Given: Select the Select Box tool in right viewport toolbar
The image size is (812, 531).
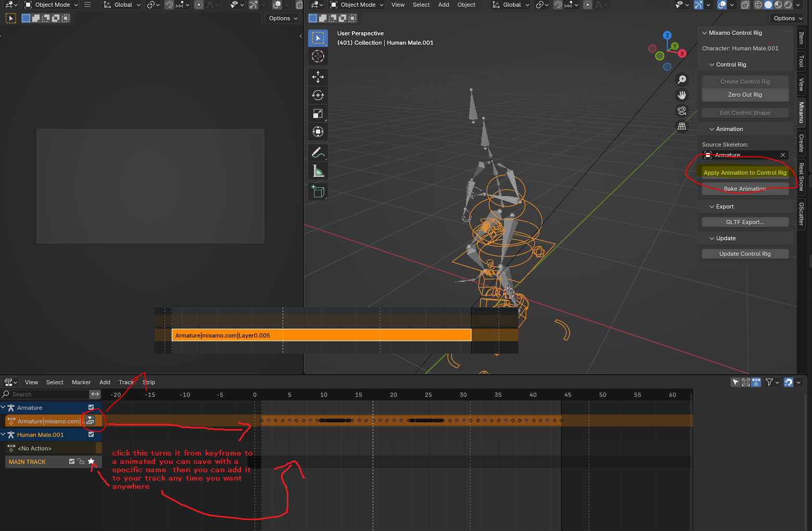Looking at the screenshot, I should (x=318, y=38).
